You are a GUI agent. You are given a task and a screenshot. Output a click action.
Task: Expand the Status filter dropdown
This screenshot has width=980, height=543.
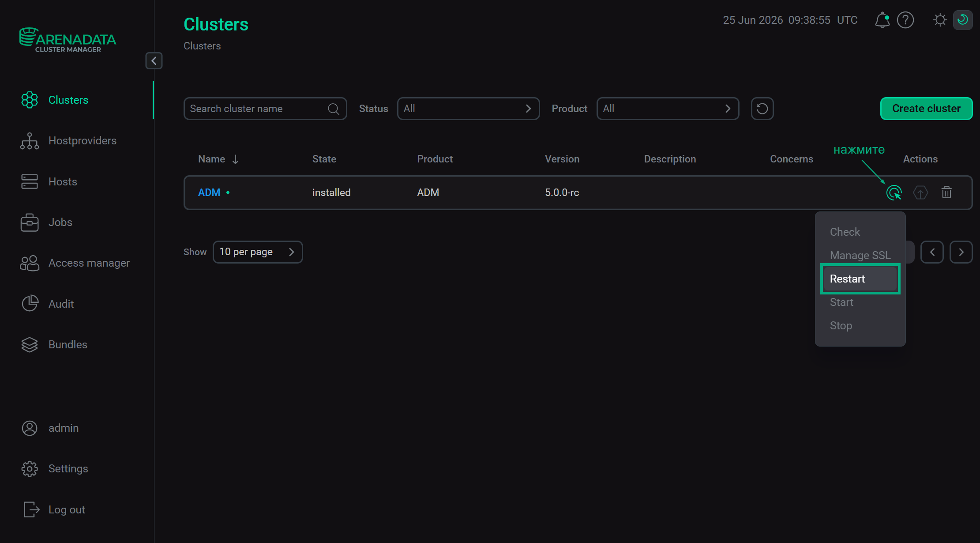click(468, 109)
